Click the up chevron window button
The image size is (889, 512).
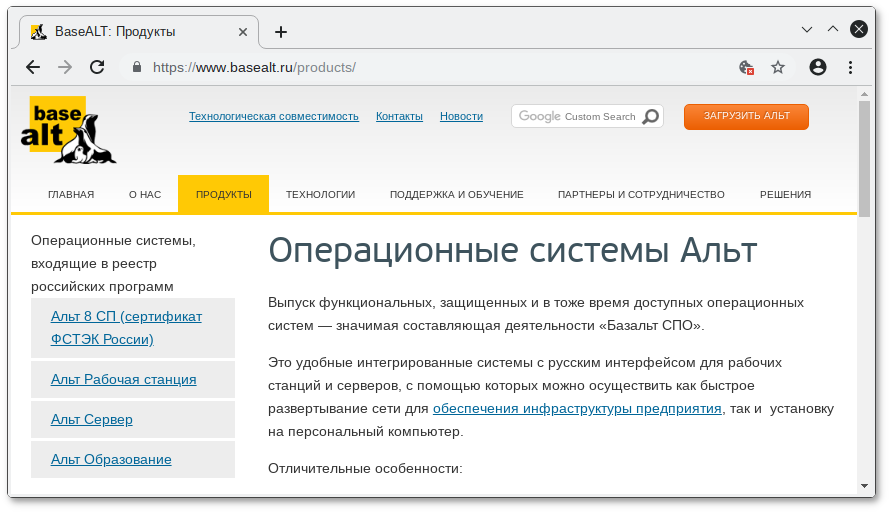pos(833,29)
